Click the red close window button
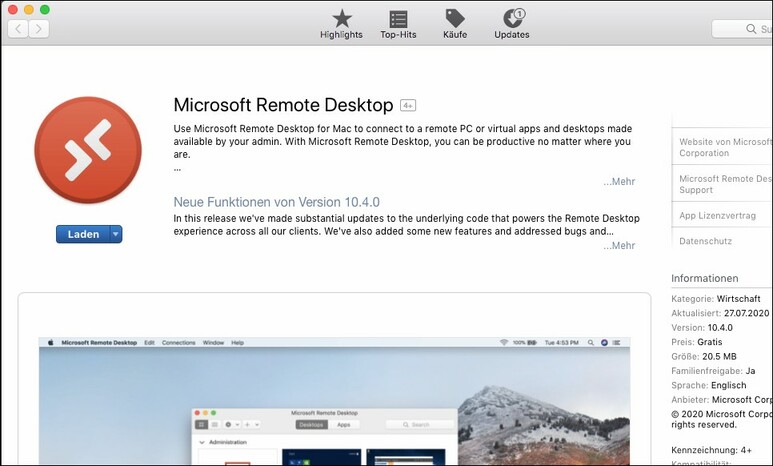 click(x=13, y=9)
